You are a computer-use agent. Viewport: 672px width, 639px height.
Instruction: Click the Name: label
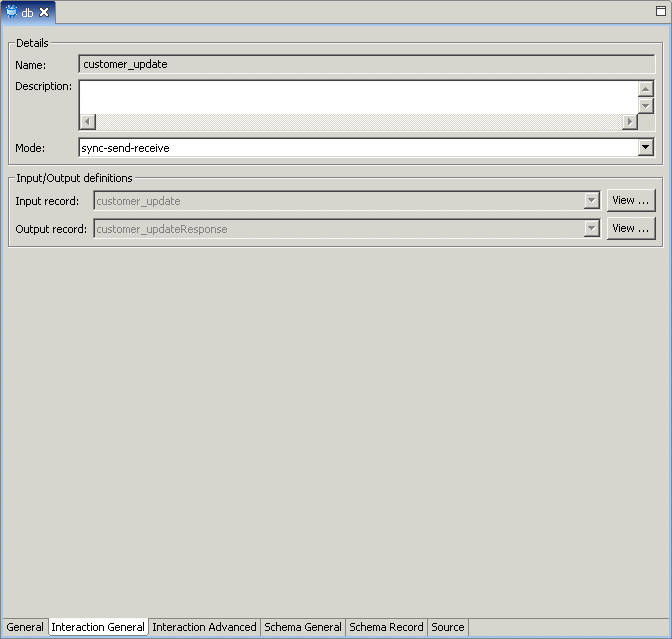point(30,65)
